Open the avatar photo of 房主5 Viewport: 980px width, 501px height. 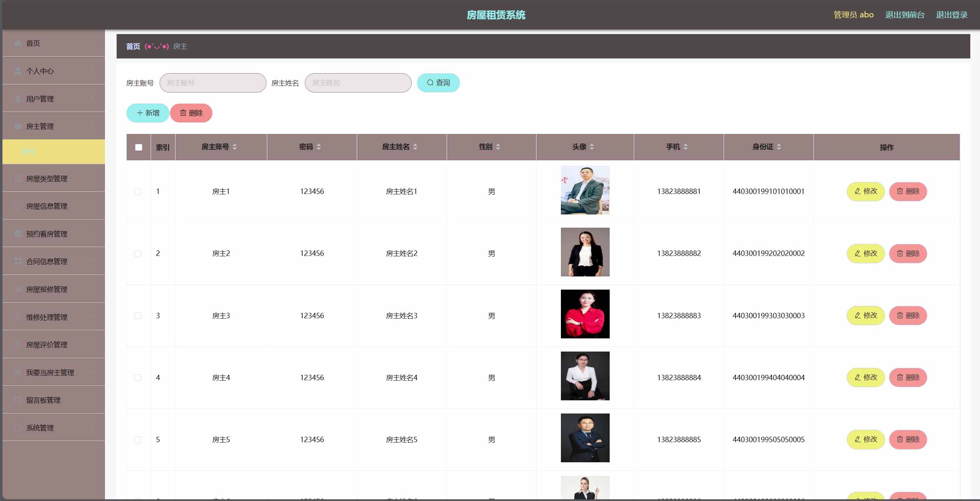(585, 438)
